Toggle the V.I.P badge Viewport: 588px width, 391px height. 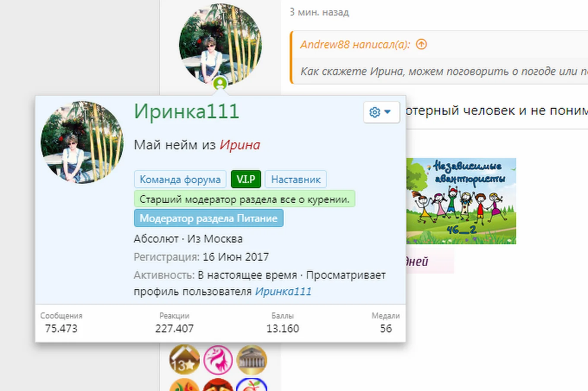click(245, 179)
